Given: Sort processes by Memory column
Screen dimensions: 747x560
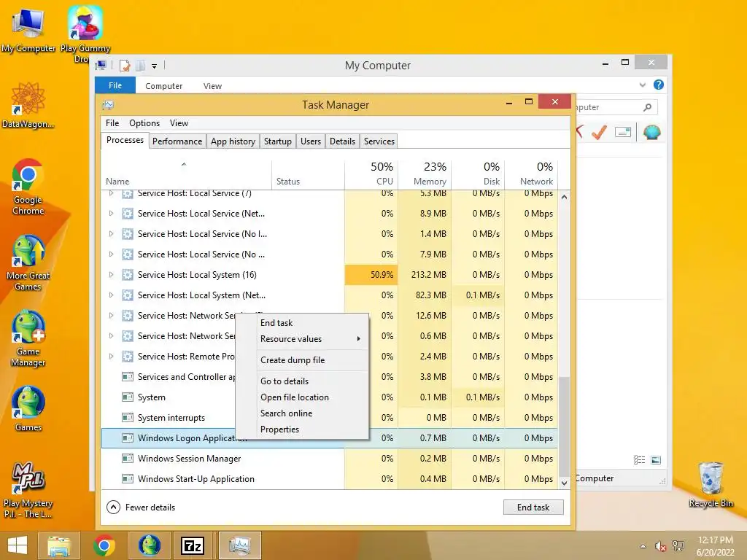Looking at the screenshot, I should 425,174.
